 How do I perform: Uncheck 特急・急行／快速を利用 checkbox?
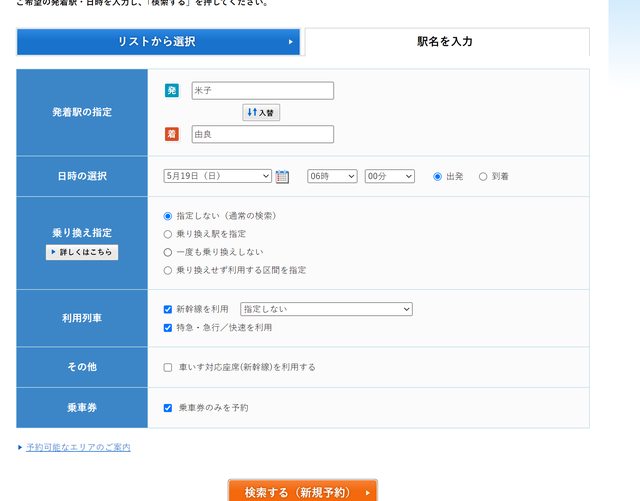click(x=168, y=327)
